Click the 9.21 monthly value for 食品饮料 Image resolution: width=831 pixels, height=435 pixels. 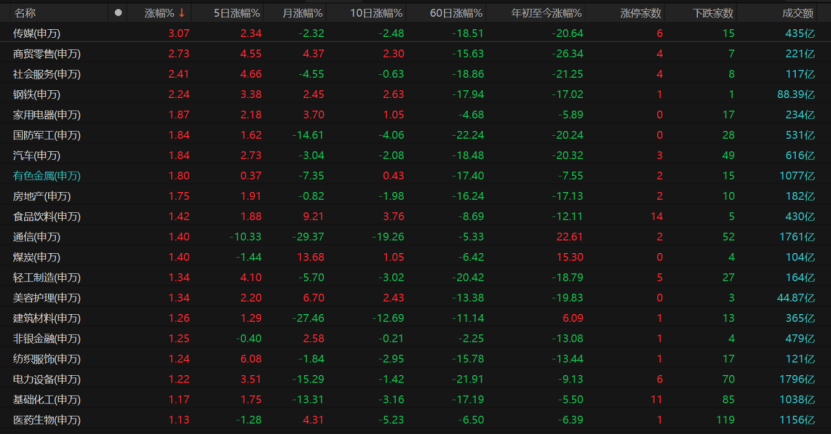[x=313, y=216]
